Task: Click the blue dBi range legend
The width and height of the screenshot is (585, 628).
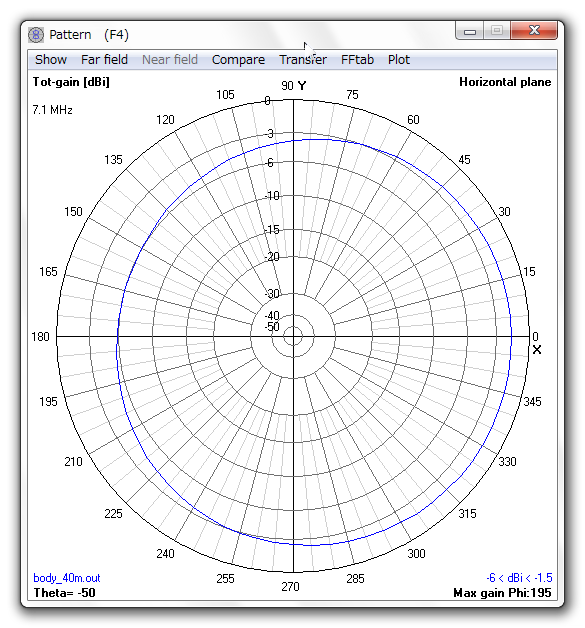Action: click(x=519, y=578)
